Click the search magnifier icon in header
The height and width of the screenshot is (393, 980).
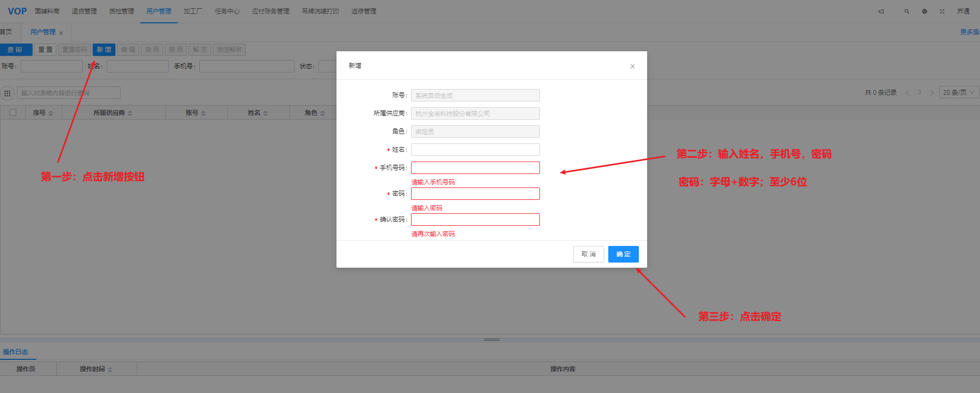[906, 11]
